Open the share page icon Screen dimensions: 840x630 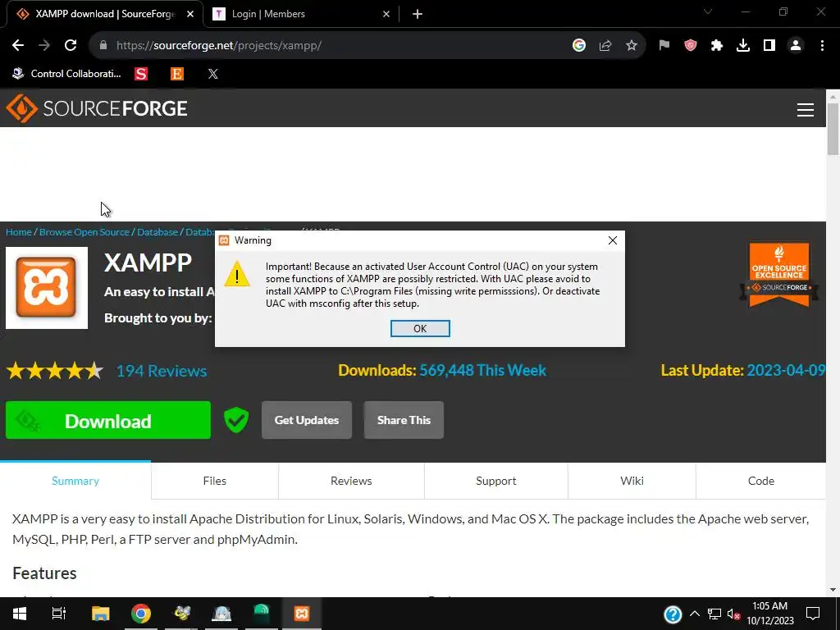pos(605,46)
